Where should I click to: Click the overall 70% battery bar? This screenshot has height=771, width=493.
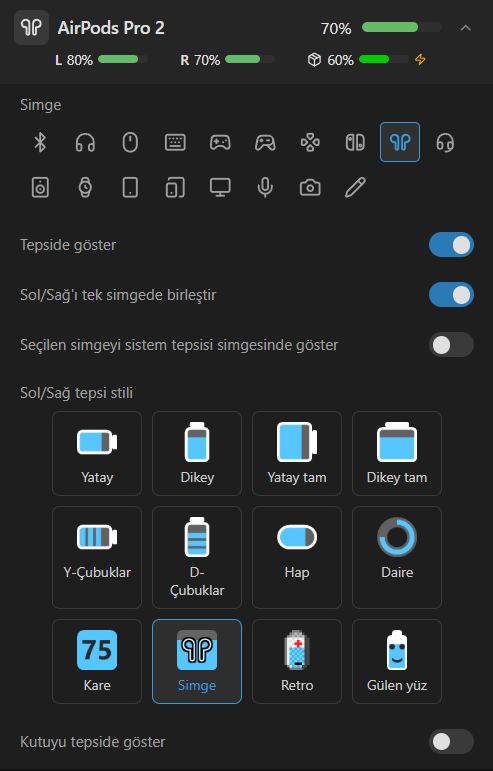pyautogui.click(x=402, y=28)
